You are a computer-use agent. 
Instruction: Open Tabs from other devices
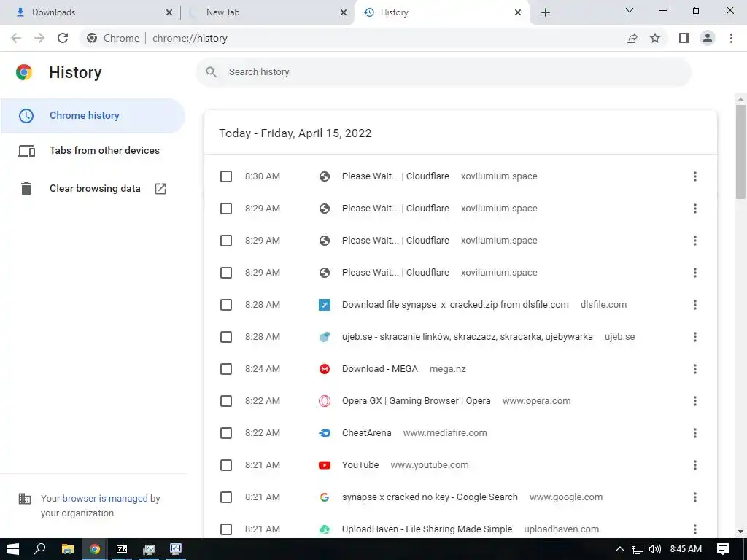coord(93,150)
